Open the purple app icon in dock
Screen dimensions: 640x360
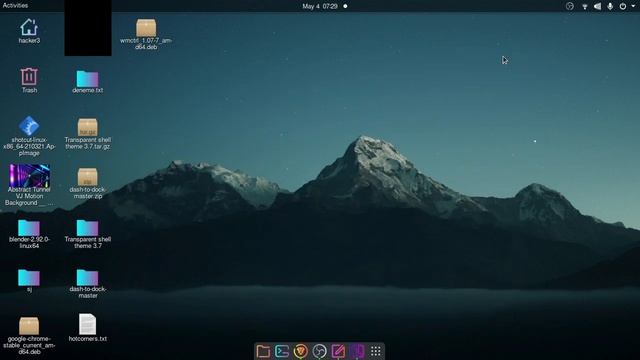(357, 351)
